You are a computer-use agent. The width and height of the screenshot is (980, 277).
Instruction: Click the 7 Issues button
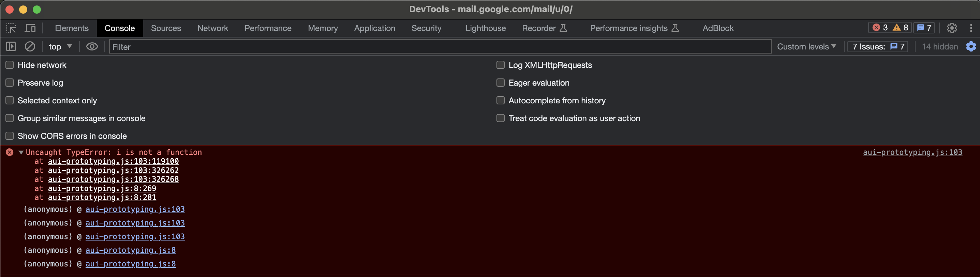[878, 46]
